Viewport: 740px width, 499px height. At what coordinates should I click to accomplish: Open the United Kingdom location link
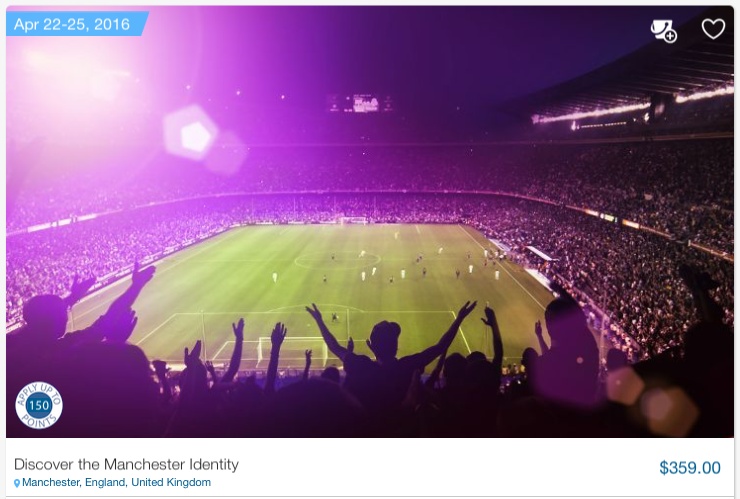(x=171, y=482)
